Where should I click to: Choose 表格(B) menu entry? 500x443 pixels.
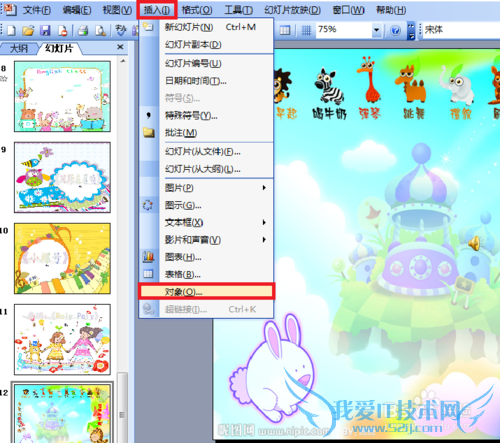(206, 274)
